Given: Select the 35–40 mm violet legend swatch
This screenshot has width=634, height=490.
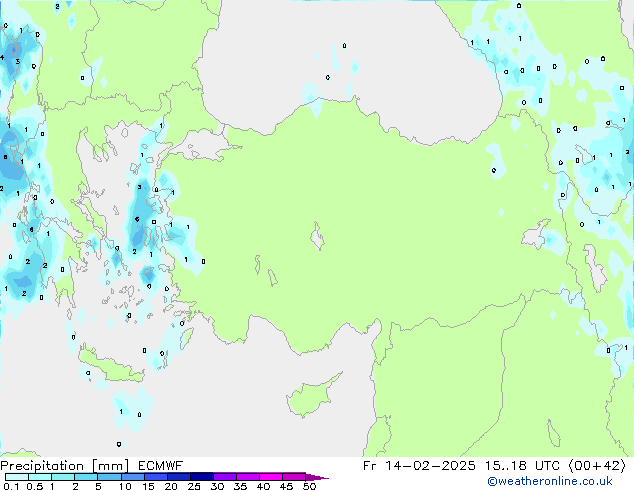Looking at the screenshot, I should pos(247,477).
